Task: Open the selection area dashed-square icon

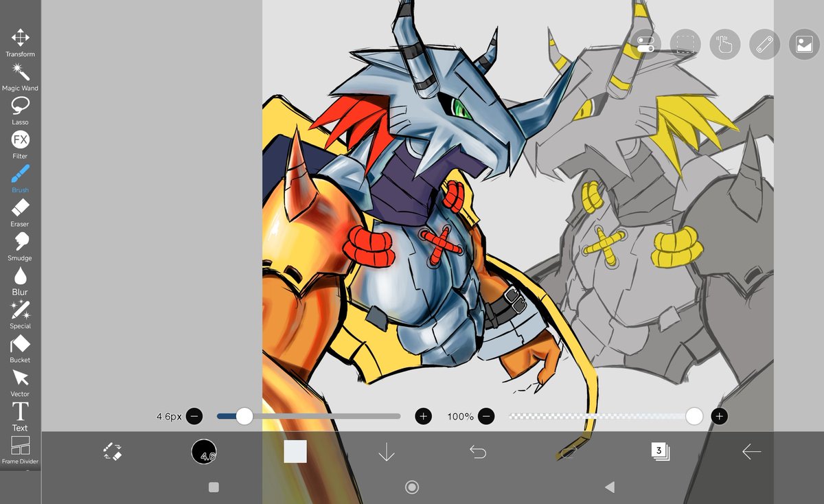Action: coord(685,45)
